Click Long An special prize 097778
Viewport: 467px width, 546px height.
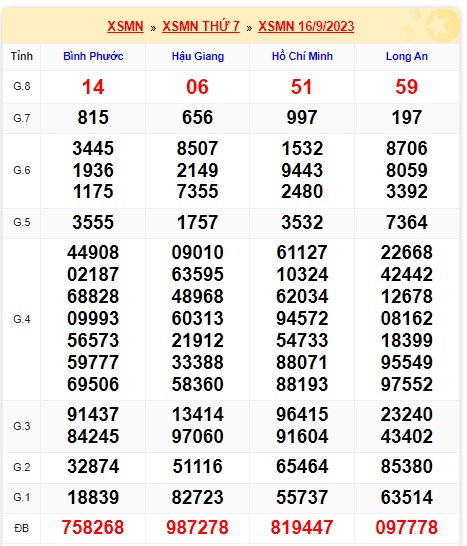click(407, 527)
